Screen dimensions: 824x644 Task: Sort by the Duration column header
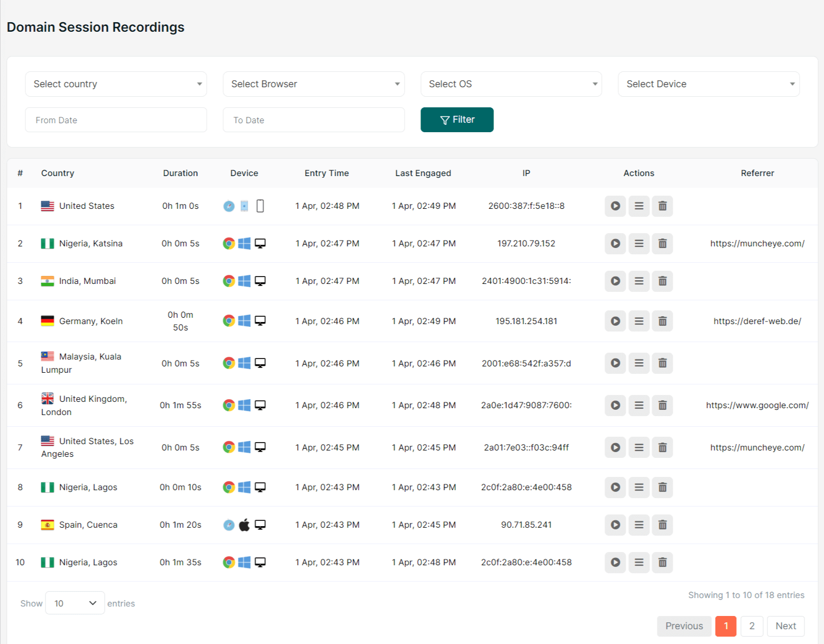pyautogui.click(x=180, y=173)
